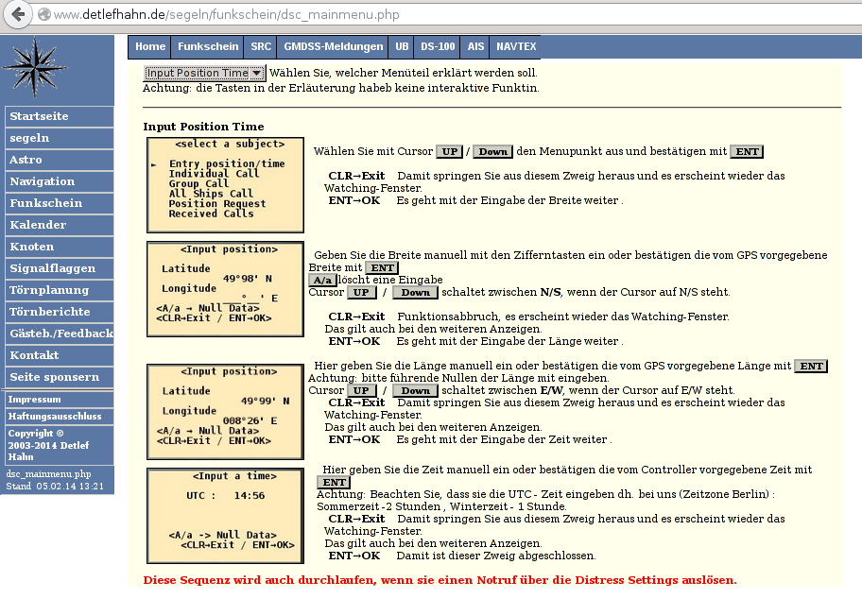Click the compass rose logo
The height and width of the screenshot is (616, 862).
coord(35,67)
